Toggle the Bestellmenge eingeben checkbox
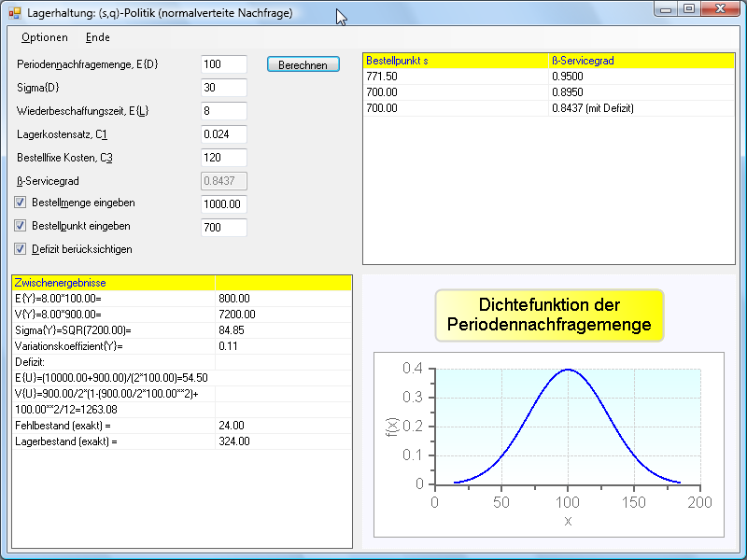The image size is (747, 560). (x=21, y=203)
